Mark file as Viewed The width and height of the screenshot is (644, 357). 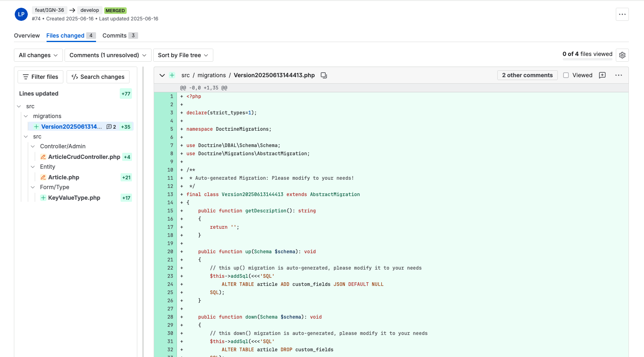[566, 75]
